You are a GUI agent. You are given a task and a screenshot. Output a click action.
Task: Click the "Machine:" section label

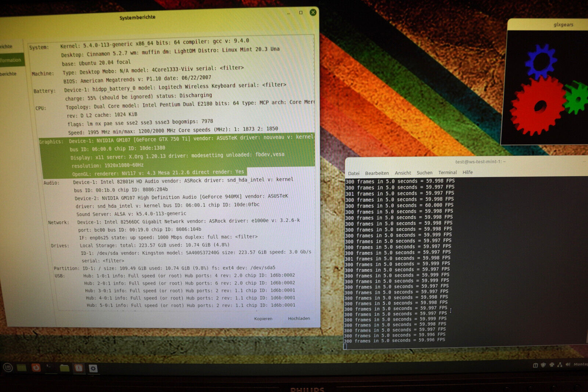point(43,74)
